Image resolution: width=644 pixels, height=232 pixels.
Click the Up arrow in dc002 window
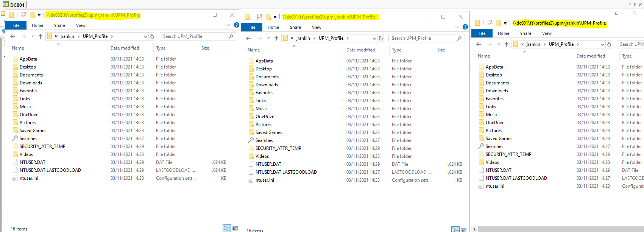[41, 36]
